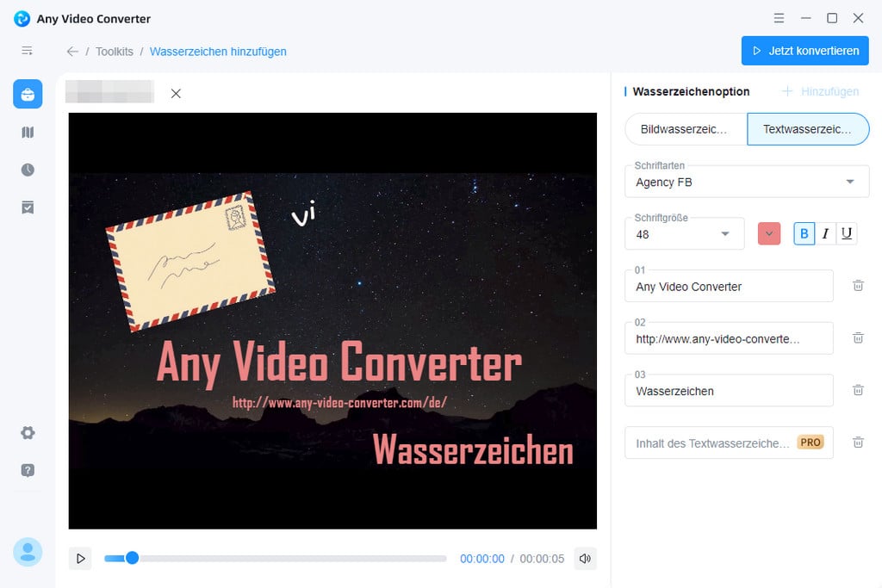Toggle italic text formatting
Viewport: 882px width, 588px height.
[825, 233]
